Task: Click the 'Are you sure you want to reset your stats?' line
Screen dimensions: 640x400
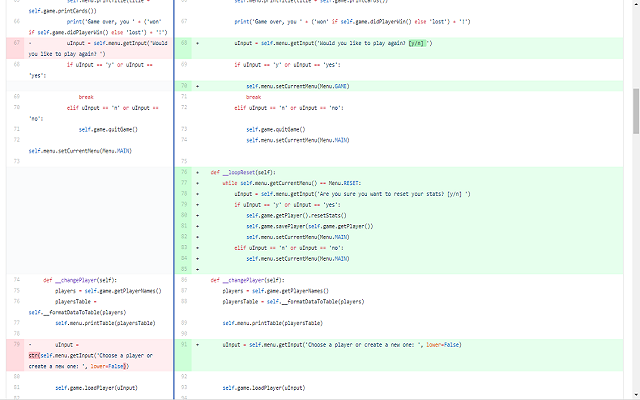Action: pyautogui.click(x=352, y=194)
